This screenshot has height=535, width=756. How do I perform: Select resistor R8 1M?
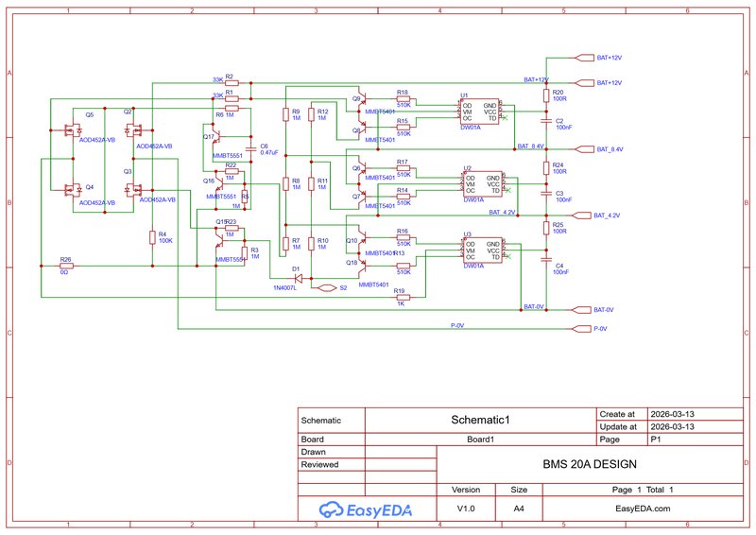(x=285, y=183)
